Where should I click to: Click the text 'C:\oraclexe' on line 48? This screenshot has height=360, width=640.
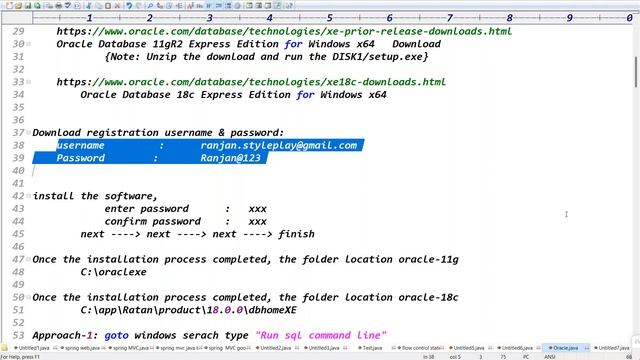click(x=113, y=272)
